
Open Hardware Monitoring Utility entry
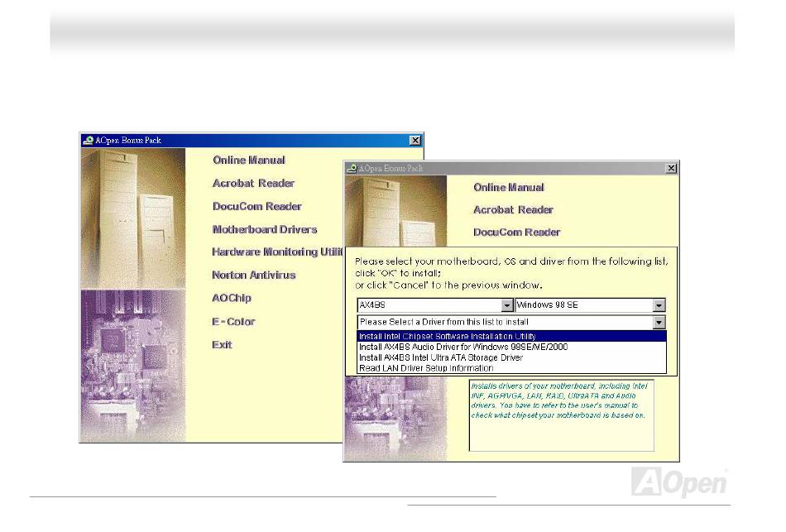pos(277,252)
